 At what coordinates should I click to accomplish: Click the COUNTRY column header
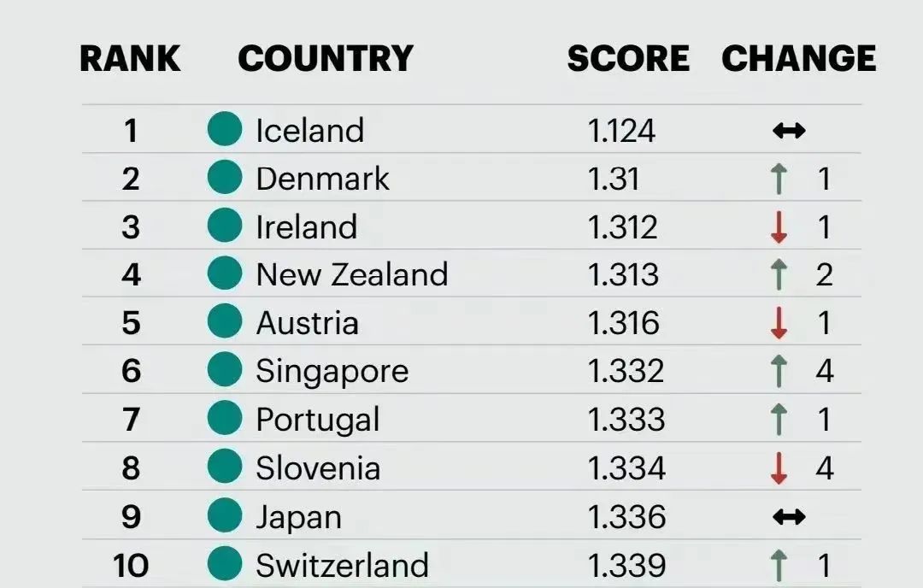(326, 59)
